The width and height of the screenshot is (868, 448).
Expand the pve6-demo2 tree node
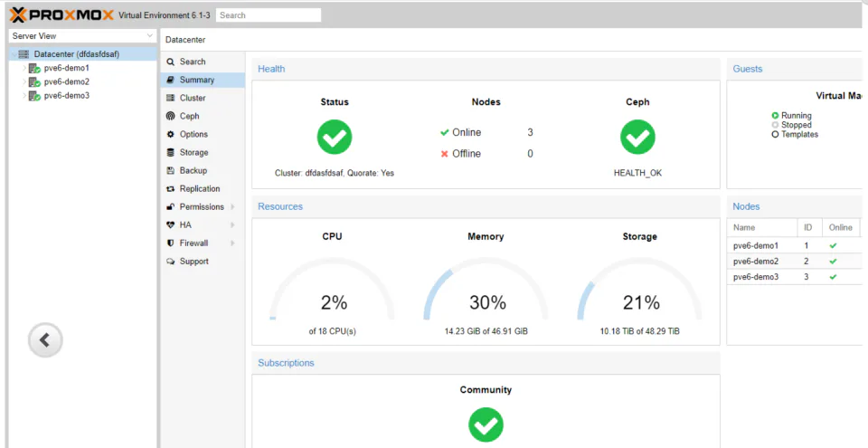pos(24,82)
